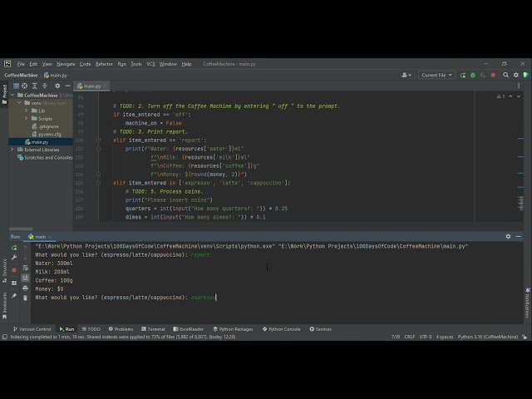Screen dimensions: 532x399
Task: Click the wrench icon in Run panel
Action: click(x=14, y=258)
